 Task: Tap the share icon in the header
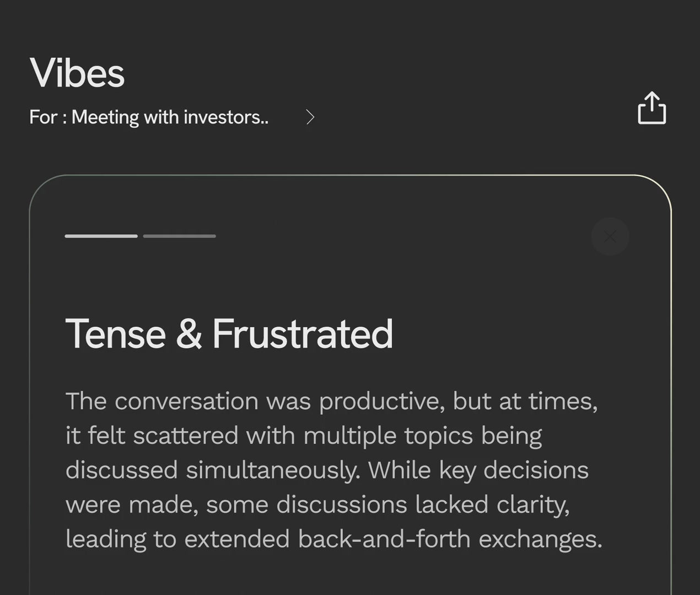651,108
